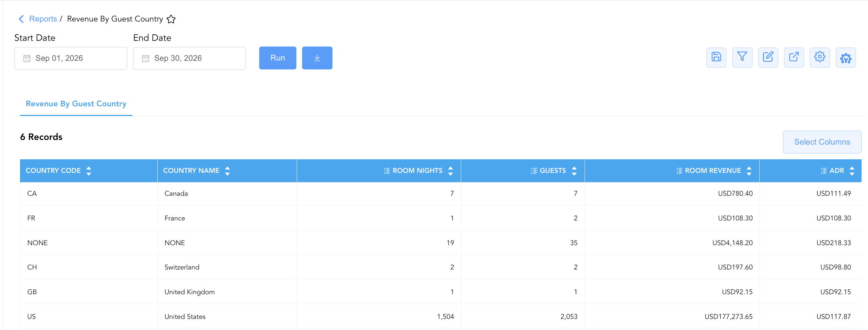Screen dimensions: 868x330
Task: Sort by Country Name column arrows
Action: [x=227, y=171]
